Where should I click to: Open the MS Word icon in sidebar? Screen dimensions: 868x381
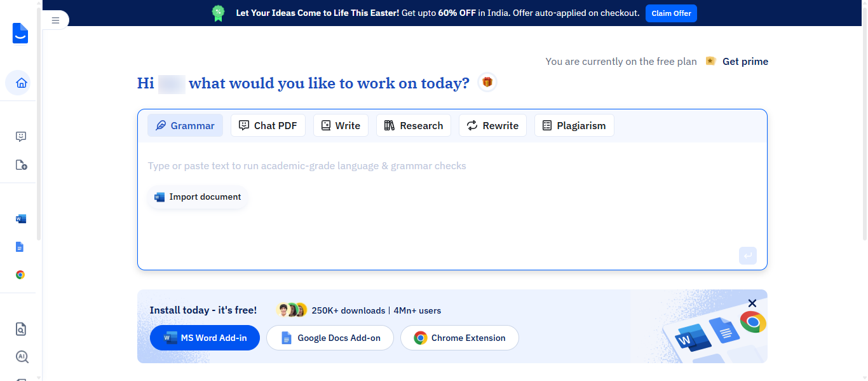(x=21, y=219)
